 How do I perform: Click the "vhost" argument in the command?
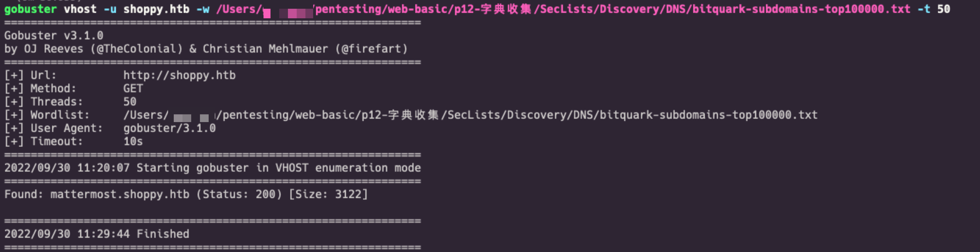(80, 9)
